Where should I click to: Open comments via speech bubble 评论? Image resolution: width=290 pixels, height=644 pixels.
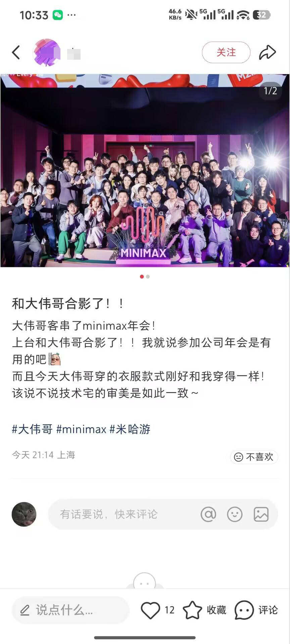pos(256,610)
